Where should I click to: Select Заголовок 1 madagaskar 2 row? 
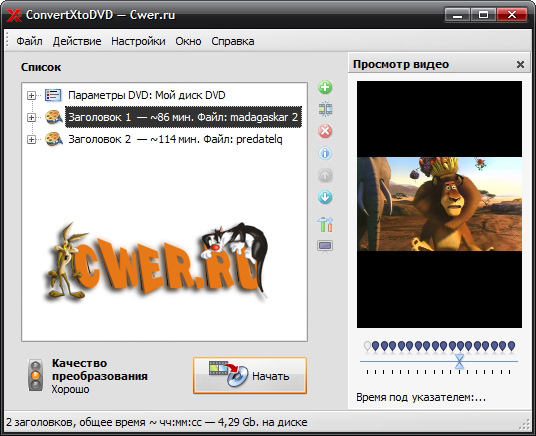click(x=183, y=117)
